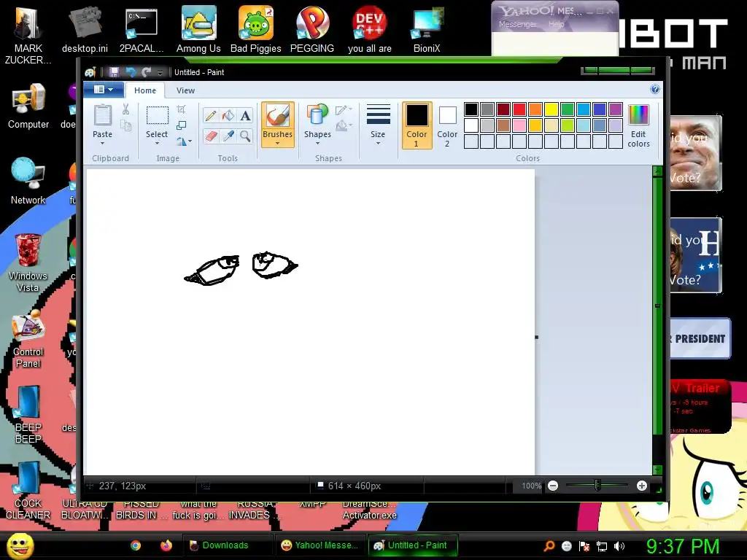
Task: Select the Pencil tool
Action: point(211,116)
